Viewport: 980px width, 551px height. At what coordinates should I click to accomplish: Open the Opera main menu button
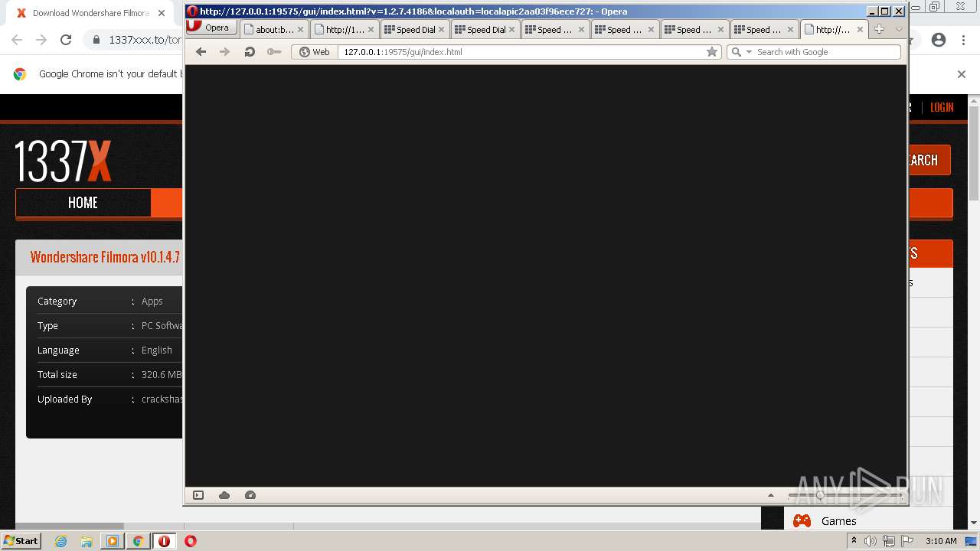tap(211, 28)
